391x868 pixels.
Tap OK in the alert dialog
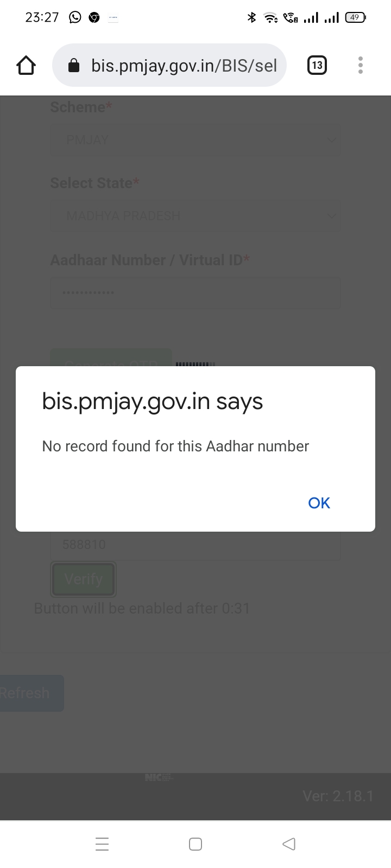tap(319, 503)
